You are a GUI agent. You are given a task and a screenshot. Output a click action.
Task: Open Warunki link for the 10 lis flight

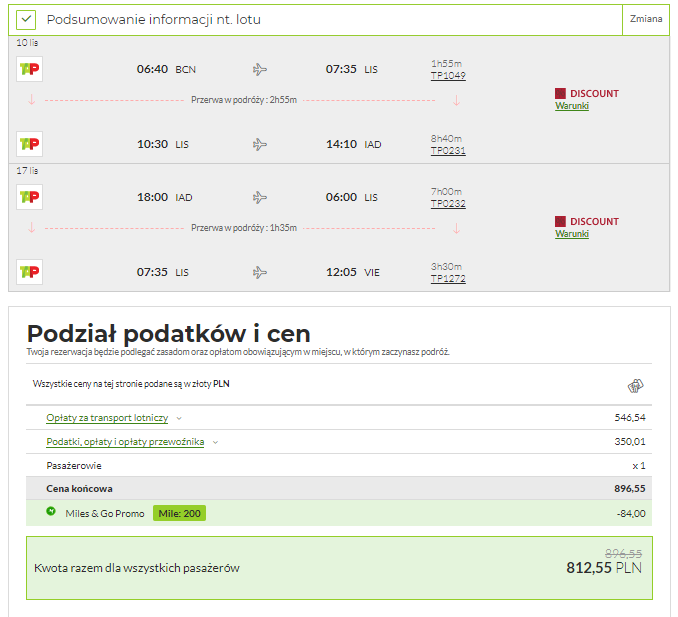(572, 106)
